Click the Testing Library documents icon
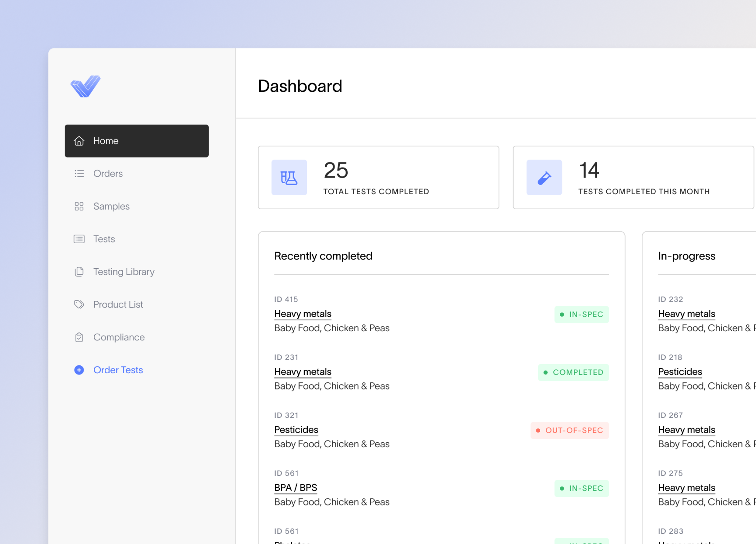Image resolution: width=756 pixels, height=544 pixels. (79, 272)
